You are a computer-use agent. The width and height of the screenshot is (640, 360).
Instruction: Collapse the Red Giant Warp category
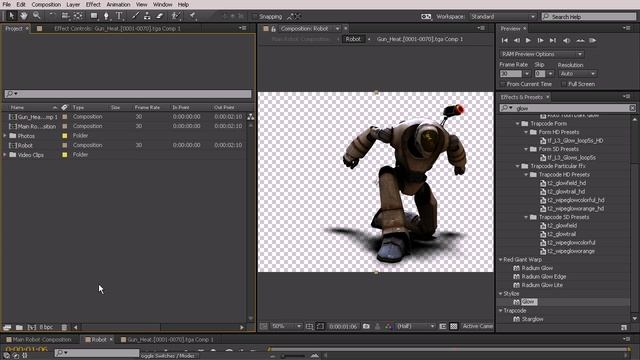pyautogui.click(x=501, y=260)
